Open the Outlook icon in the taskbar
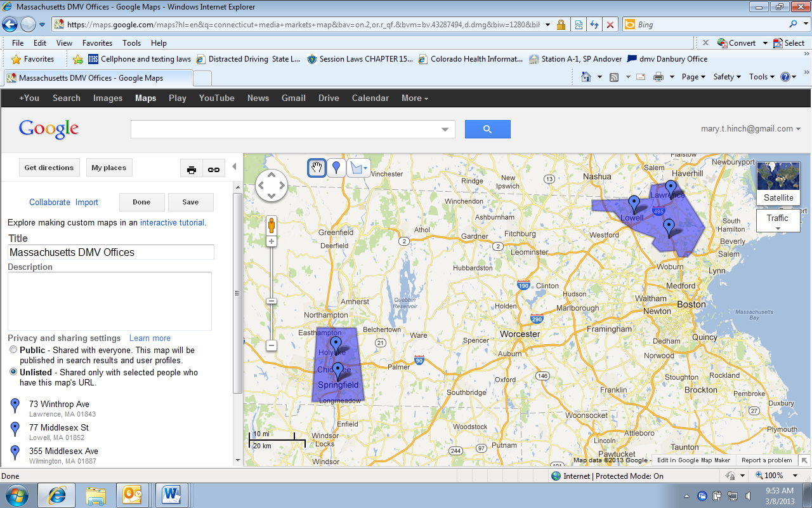 [133, 495]
